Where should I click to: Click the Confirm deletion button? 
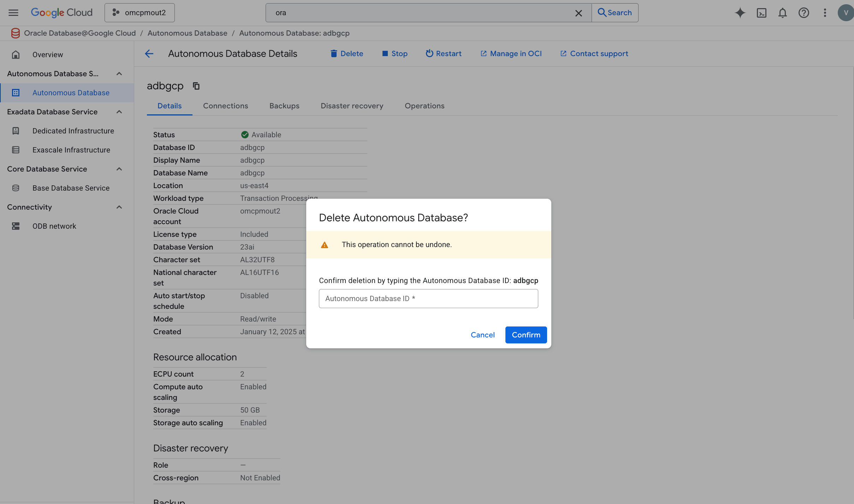pos(526,335)
